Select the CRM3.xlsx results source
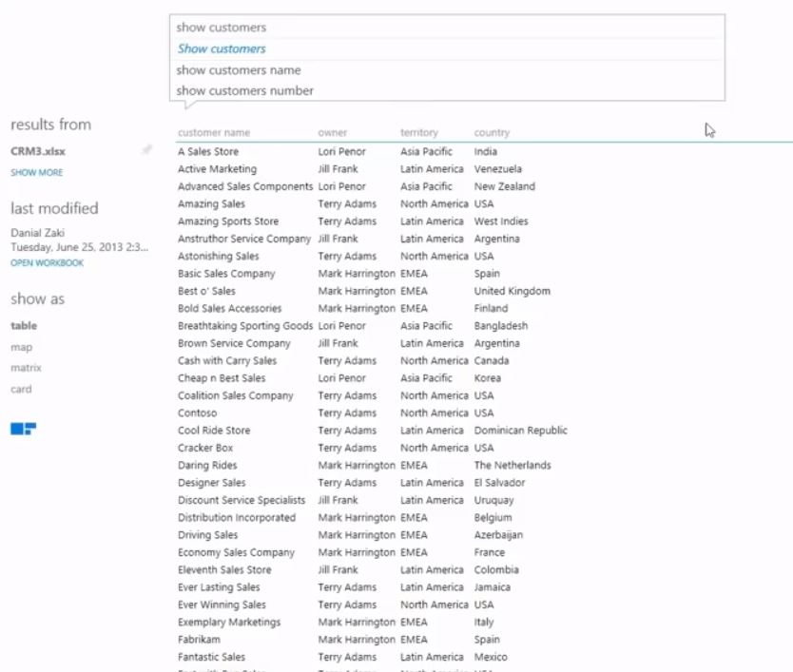The height and width of the screenshot is (672, 793). click(38, 151)
